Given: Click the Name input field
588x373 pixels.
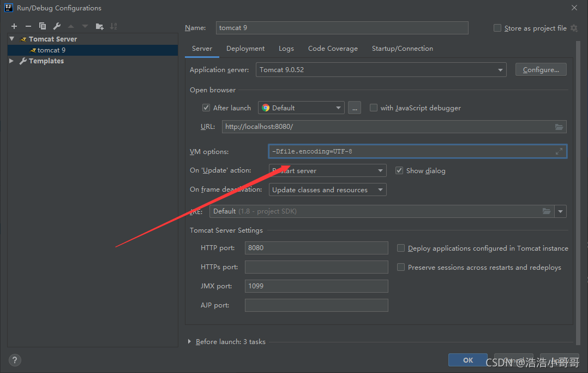Looking at the screenshot, I should (342, 28).
